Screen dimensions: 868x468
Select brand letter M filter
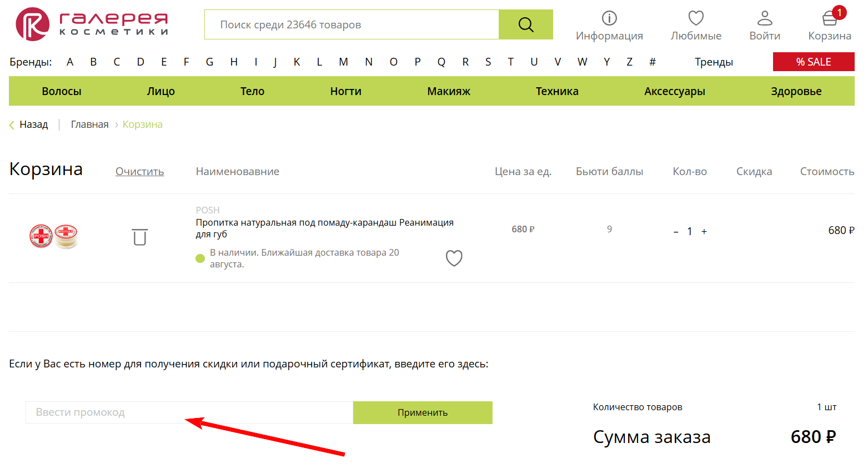[x=343, y=62]
